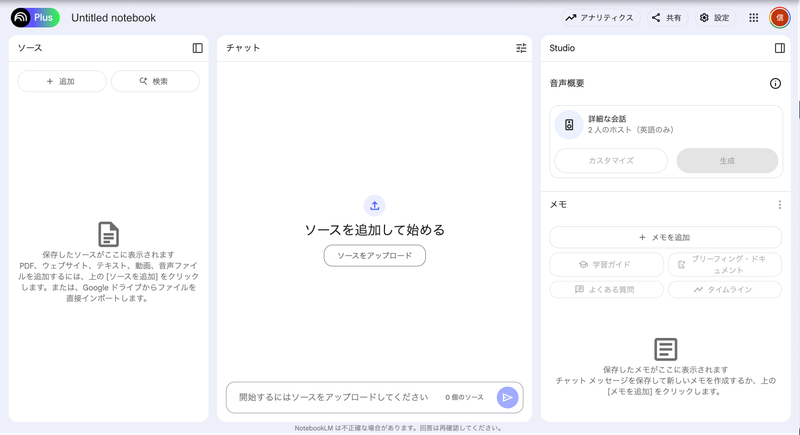The image size is (800, 435).
Task: Click the NotebookLM logo icon
Action: pos(21,17)
